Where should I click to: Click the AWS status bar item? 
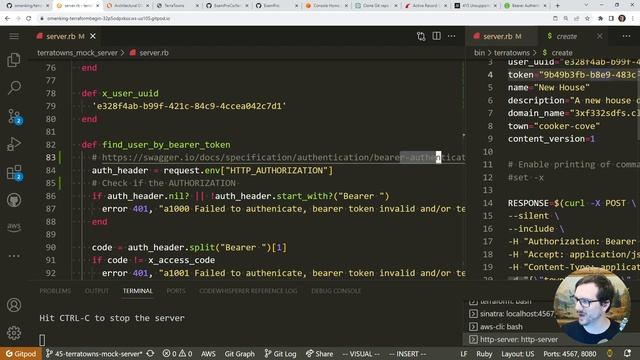pyautogui.click(x=208, y=353)
